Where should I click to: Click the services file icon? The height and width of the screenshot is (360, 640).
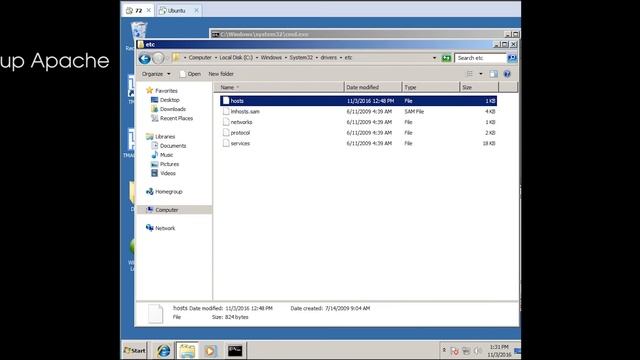pos(226,143)
